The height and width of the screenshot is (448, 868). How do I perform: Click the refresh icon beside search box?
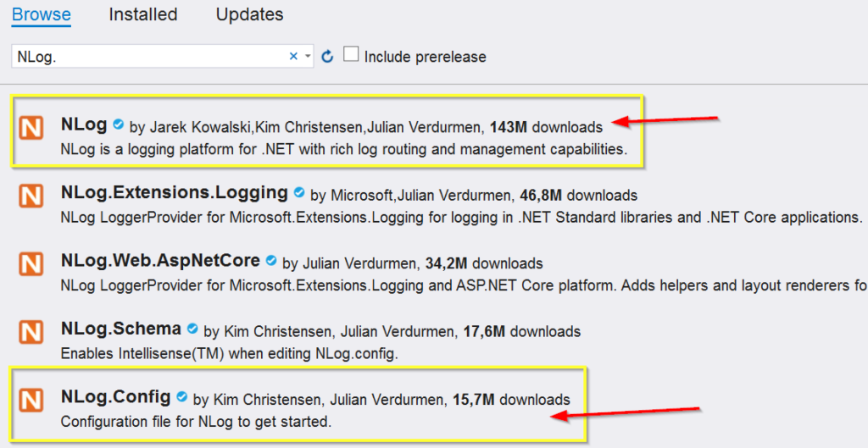[x=328, y=57]
